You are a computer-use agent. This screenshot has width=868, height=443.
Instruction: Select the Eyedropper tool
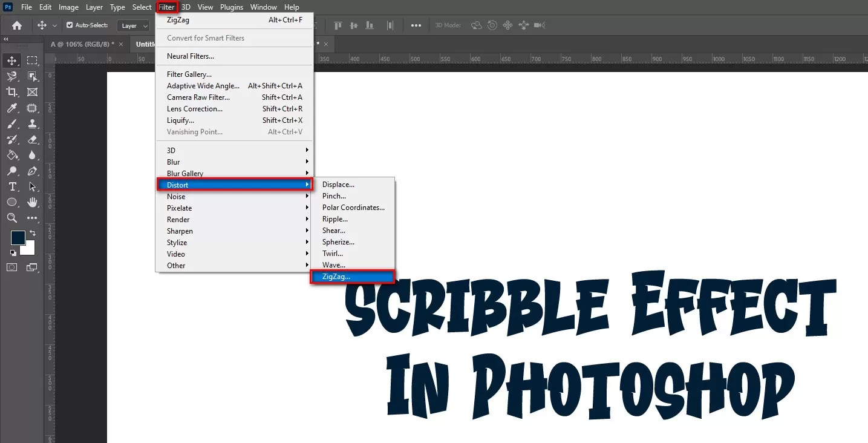point(11,108)
